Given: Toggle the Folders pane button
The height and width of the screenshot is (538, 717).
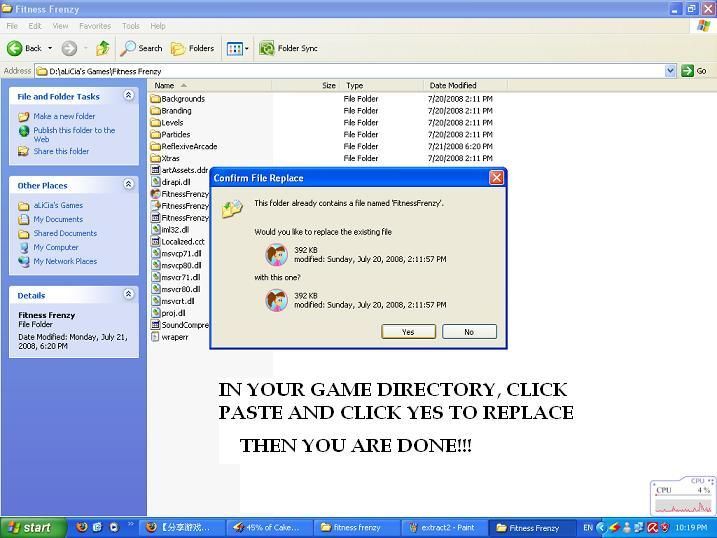Looking at the screenshot, I should click(192, 48).
